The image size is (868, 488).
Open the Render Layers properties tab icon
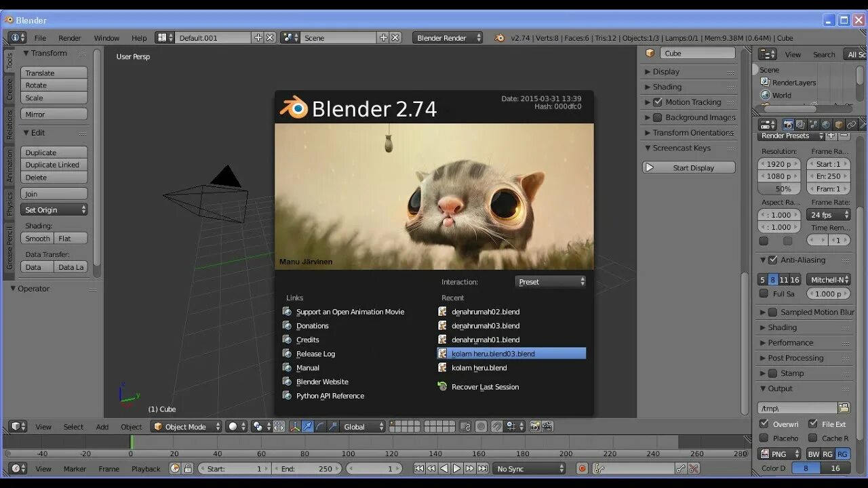tap(800, 125)
